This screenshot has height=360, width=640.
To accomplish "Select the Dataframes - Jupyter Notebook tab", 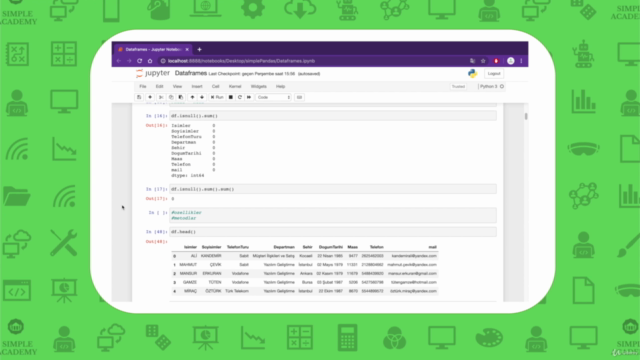I will pyautogui.click(x=152, y=49).
